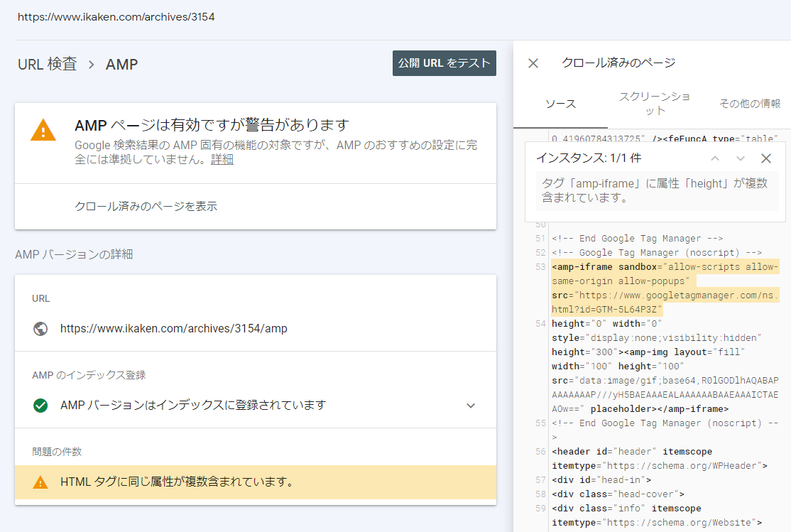This screenshot has height=532, width=791.
Task: Close the crawled page panel
Action: coord(533,63)
